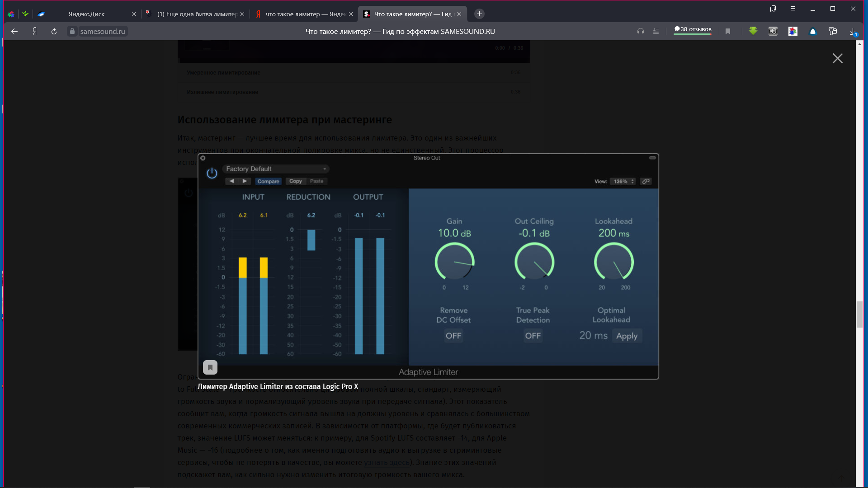Bookmark this page using the bookmark flag icon
868x488 pixels.
tap(728, 31)
